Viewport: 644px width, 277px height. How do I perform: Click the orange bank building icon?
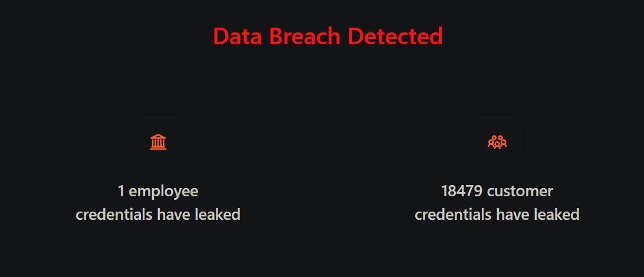pos(158,141)
